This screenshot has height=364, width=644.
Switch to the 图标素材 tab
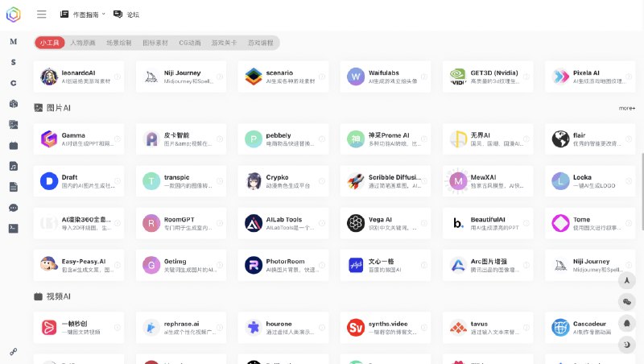click(x=155, y=43)
